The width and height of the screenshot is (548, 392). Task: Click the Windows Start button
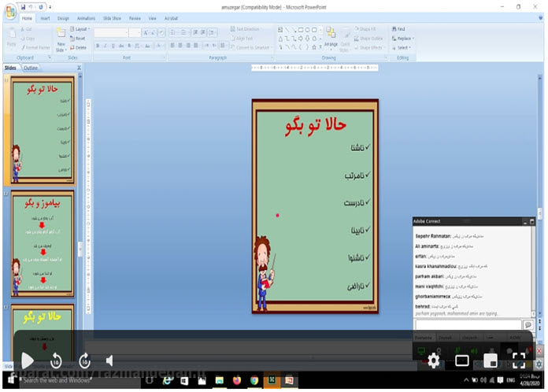point(11,379)
